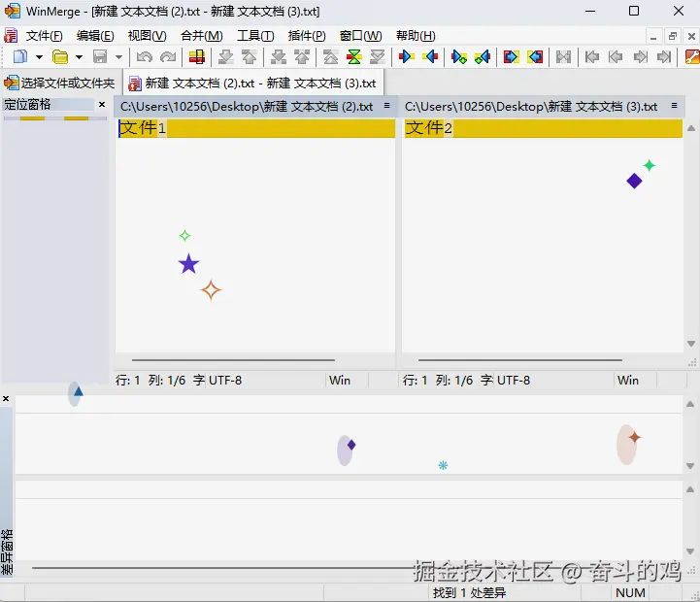The width and height of the screenshot is (700, 602).
Task: Click the left pane's UTF-8 encoding status
Action: click(x=225, y=380)
